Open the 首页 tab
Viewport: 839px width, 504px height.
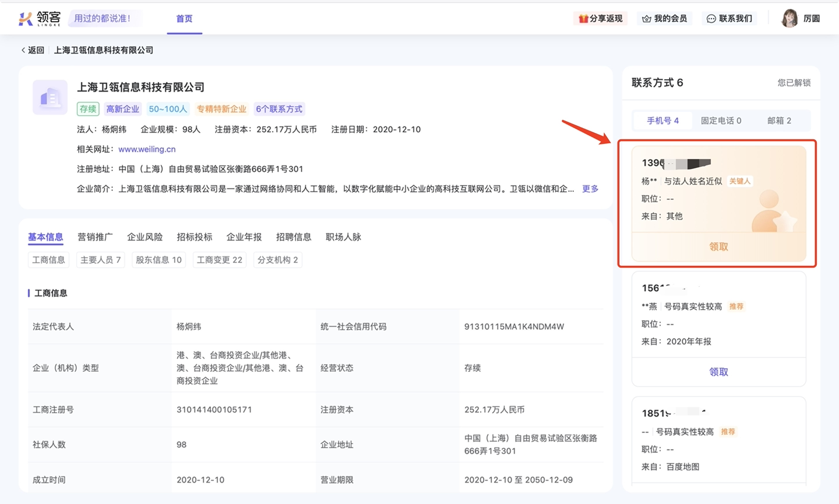click(184, 19)
